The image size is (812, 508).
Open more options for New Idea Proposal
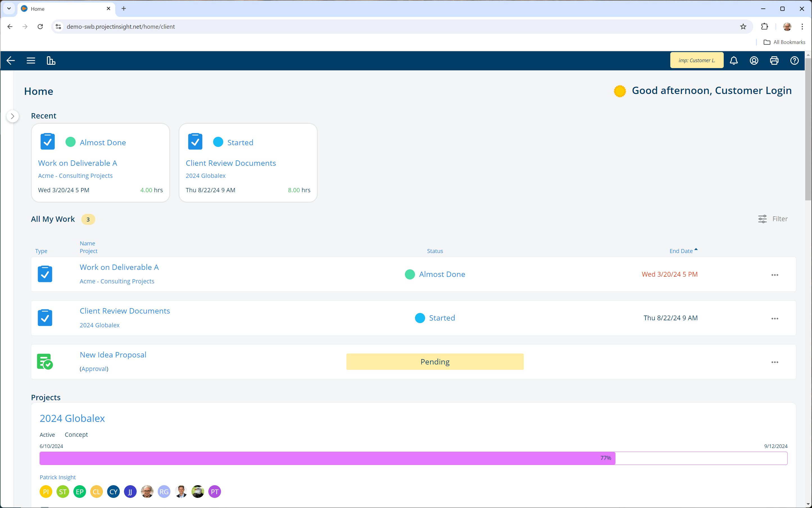click(x=775, y=362)
